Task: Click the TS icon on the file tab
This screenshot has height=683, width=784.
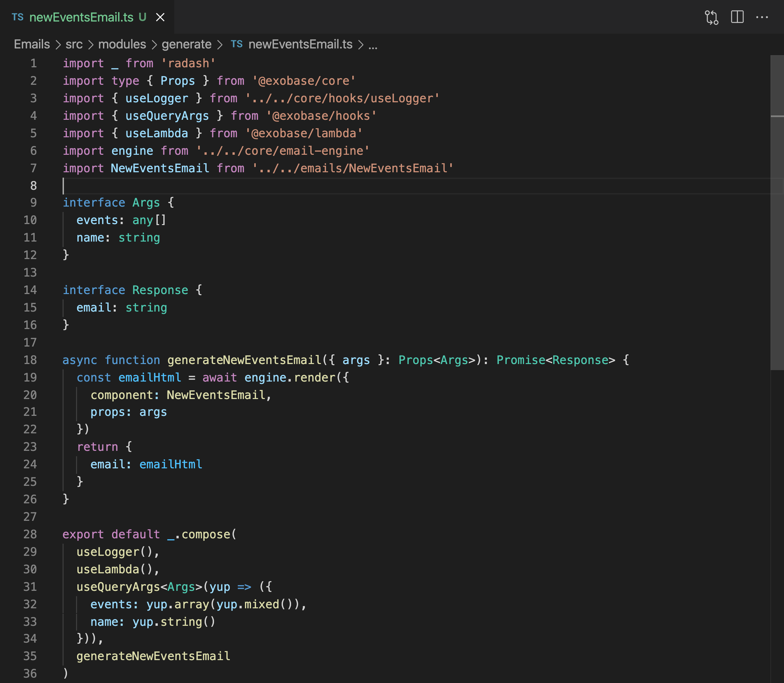Action: 17,17
